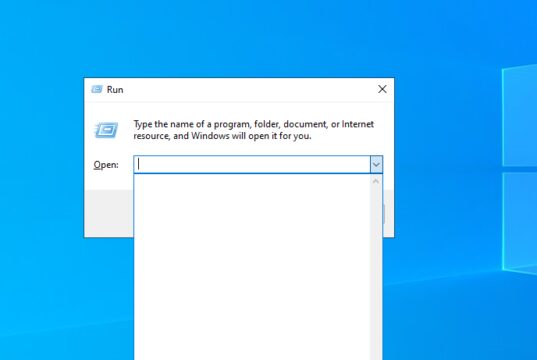This screenshot has width=537, height=360.
Task: Collapse the Open combo box dropdown arrow
Action: 376,165
